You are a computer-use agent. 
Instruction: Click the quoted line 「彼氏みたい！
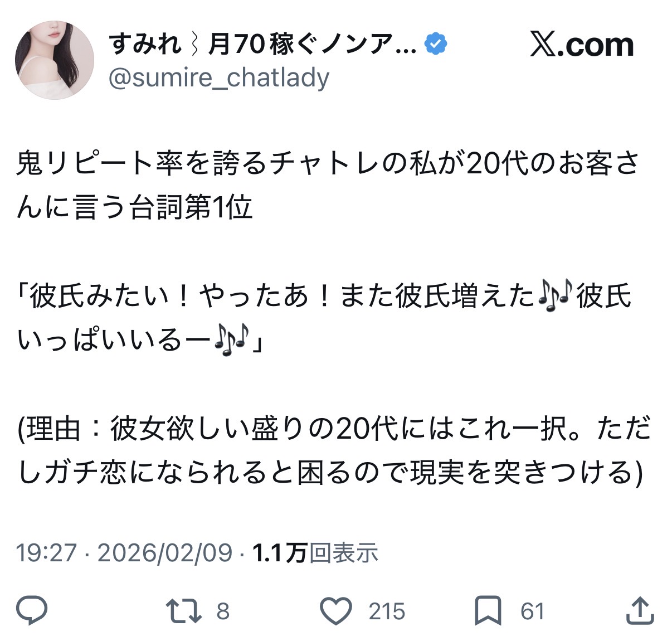[x=324, y=318]
